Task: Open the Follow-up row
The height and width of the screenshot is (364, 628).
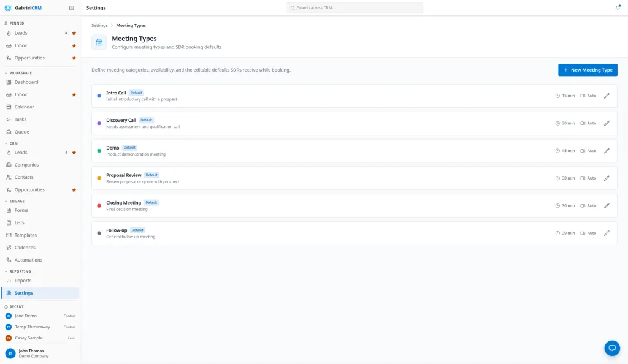Action: (x=354, y=233)
